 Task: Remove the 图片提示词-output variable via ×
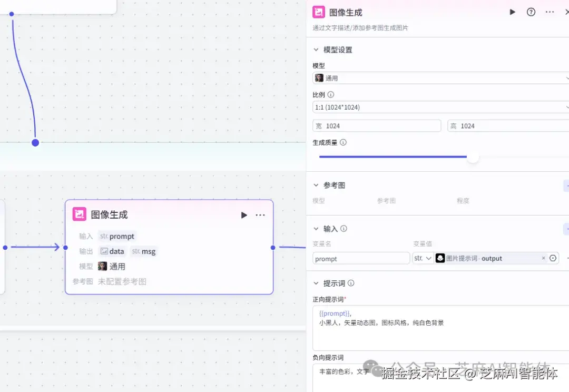[543, 258]
